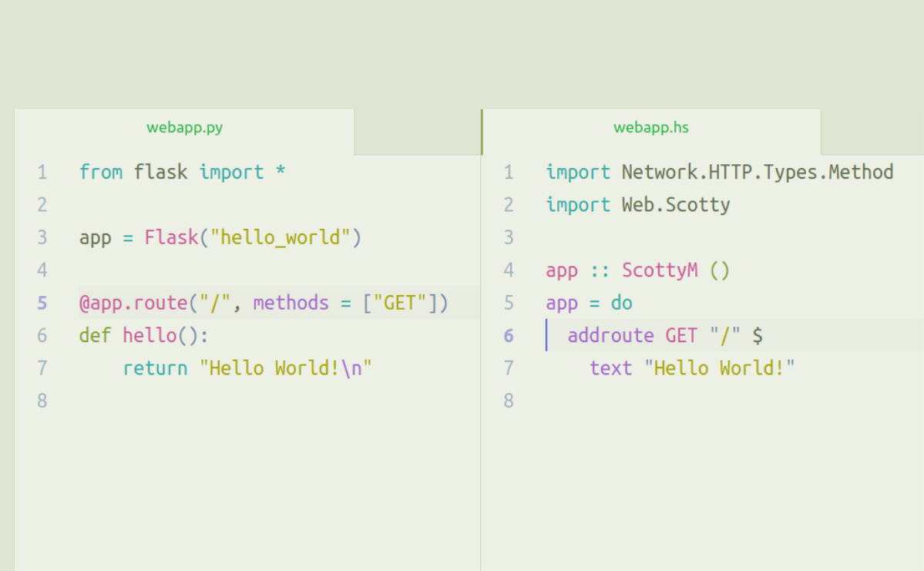
Task: Click 'Web.Scotty' module name
Action: click(x=676, y=205)
